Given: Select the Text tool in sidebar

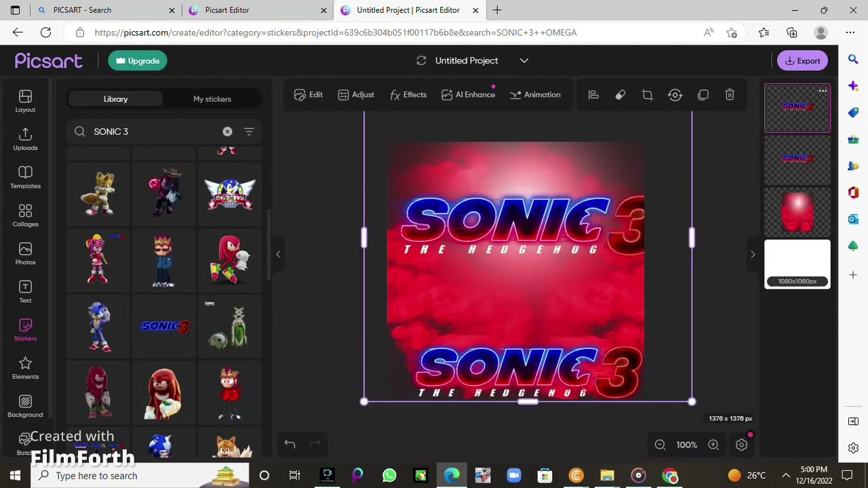Looking at the screenshot, I should coord(25,292).
